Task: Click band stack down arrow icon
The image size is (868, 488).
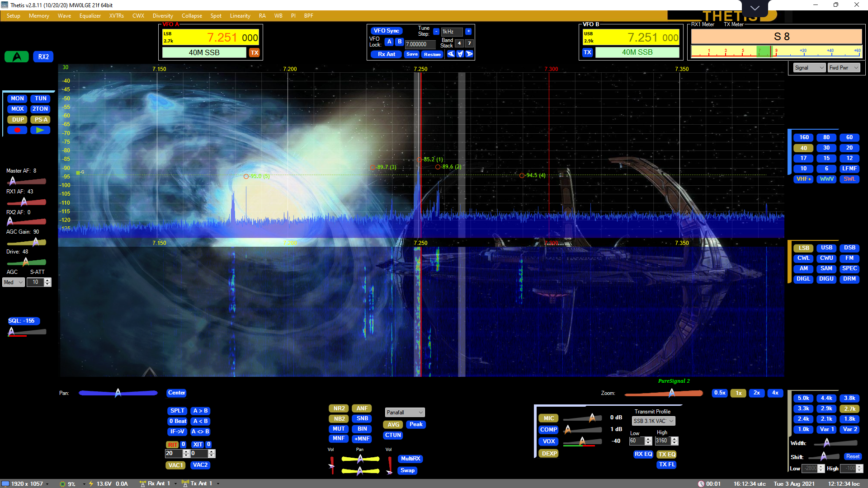Action: point(460,54)
